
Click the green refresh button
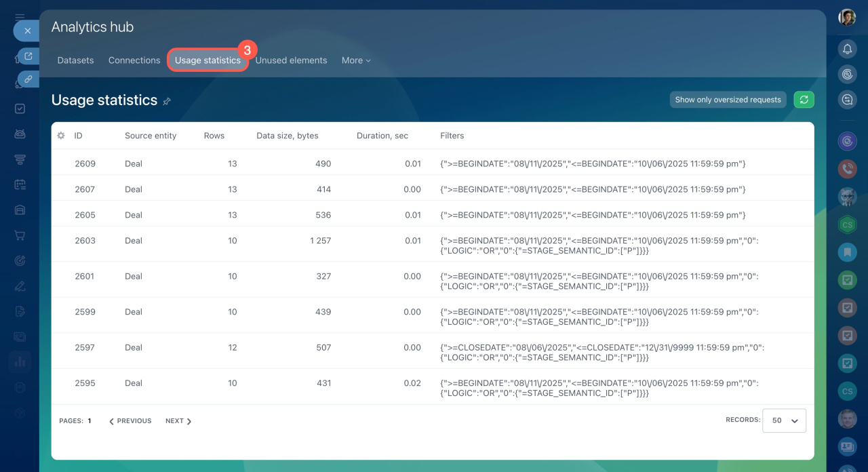pos(804,100)
